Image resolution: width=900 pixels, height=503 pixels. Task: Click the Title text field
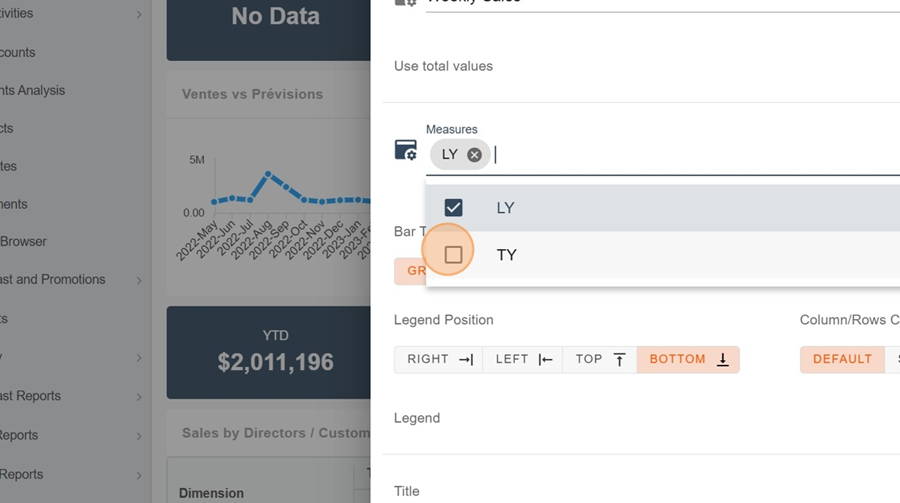640,491
